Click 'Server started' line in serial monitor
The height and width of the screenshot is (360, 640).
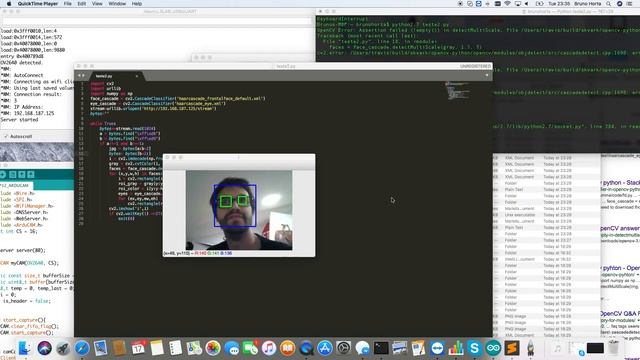(20, 120)
